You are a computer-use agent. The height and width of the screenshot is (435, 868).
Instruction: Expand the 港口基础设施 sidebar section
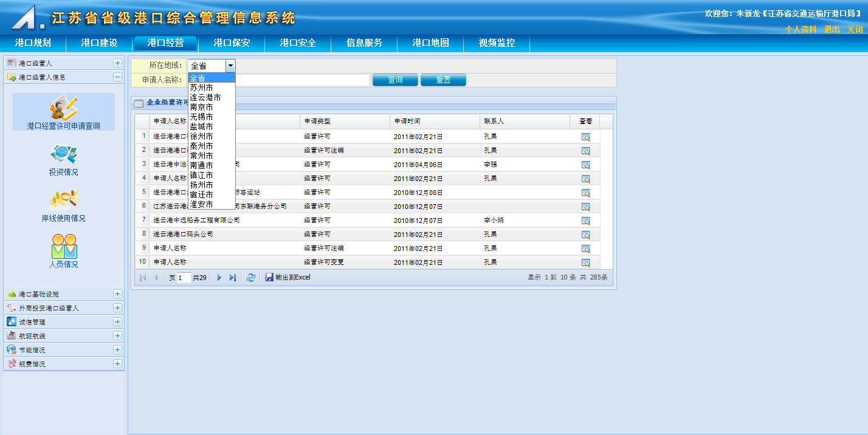tap(117, 294)
